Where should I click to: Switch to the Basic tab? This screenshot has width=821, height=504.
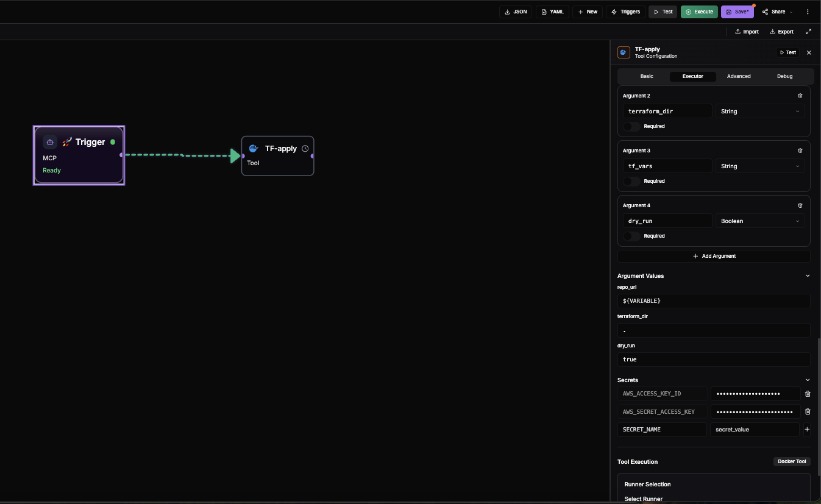click(x=647, y=76)
